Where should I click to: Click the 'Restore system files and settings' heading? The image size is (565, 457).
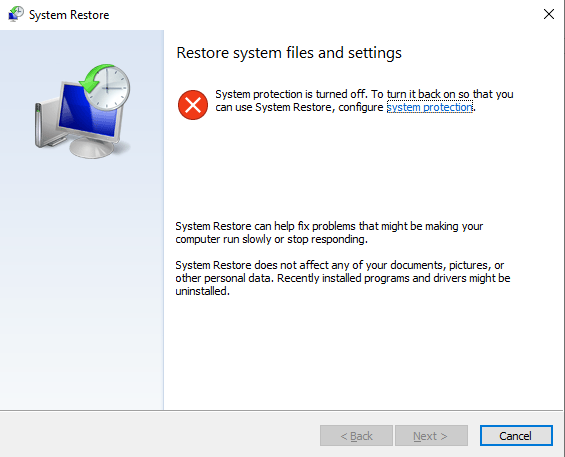click(289, 53)
